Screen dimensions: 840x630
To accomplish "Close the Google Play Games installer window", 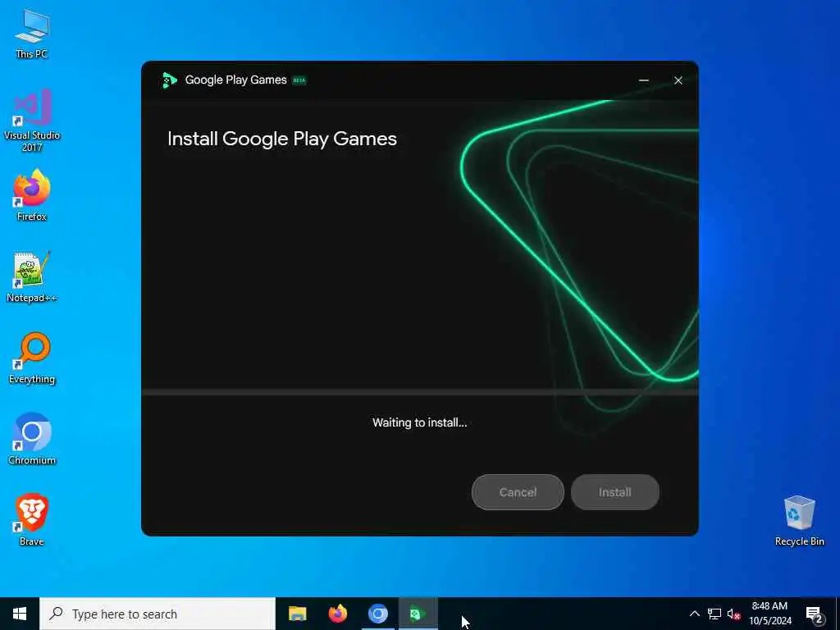I will pos(678,80).
